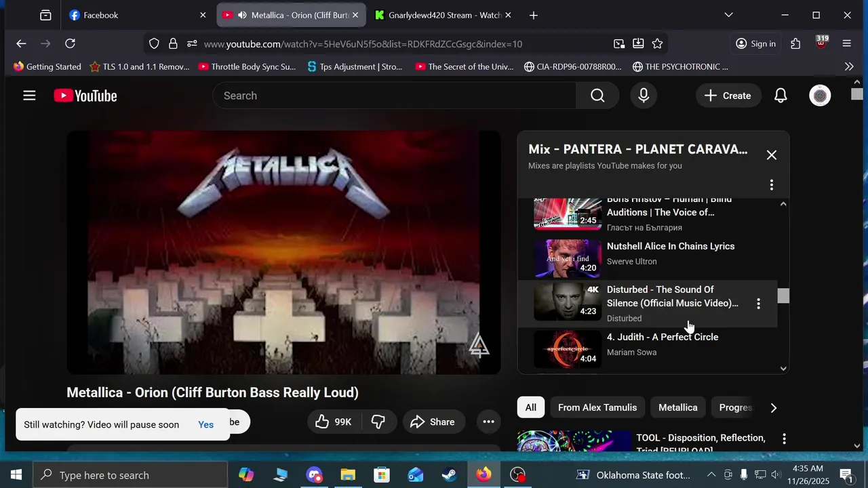
Task: Open Firefox downloads/save icon in address bar
Action: point(638,43)
